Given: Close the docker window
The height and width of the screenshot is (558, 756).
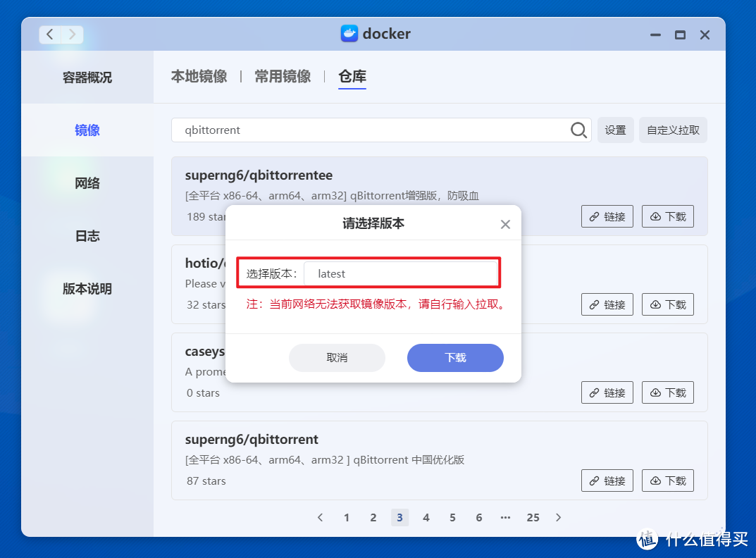Looking at the screenshot, I should (x=705, y=35).
